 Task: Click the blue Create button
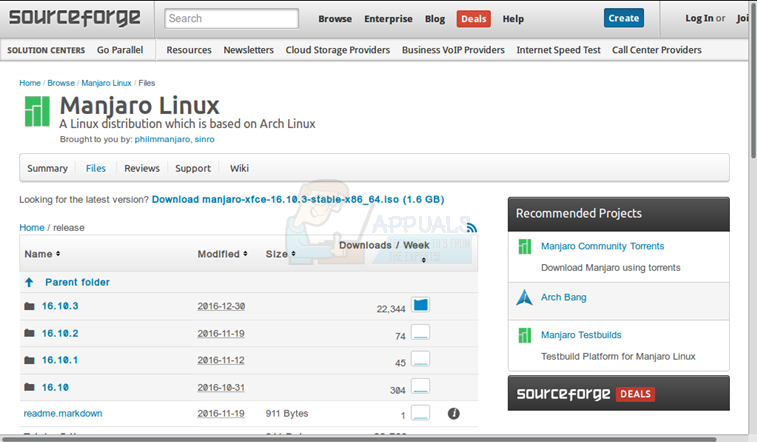(624, 18)
